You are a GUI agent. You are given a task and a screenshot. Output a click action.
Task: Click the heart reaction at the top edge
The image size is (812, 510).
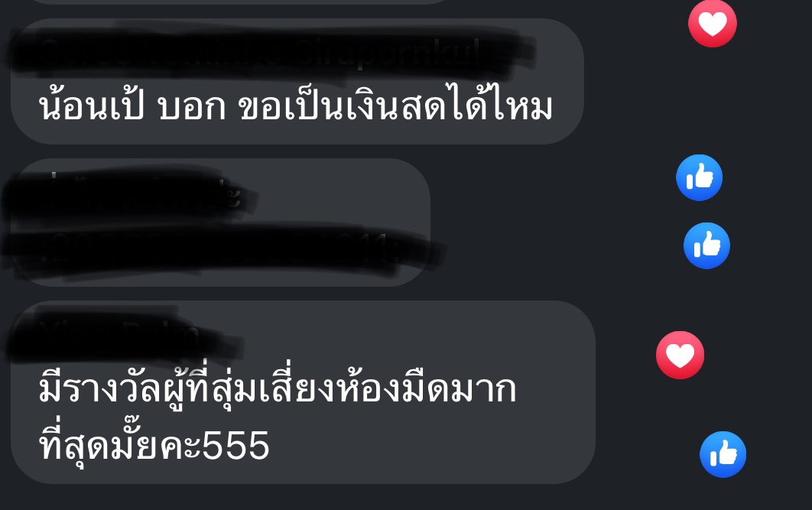712,23
